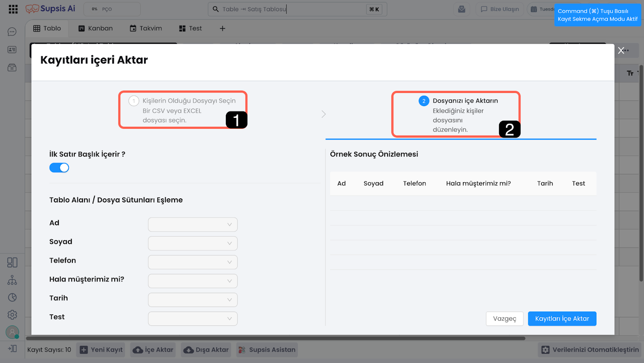Image resolution: width=644 pixels, height=363 pixels.
Task: Click the Vazgeç cancel button
Action: pyautogui.click(x=504, y=319)
